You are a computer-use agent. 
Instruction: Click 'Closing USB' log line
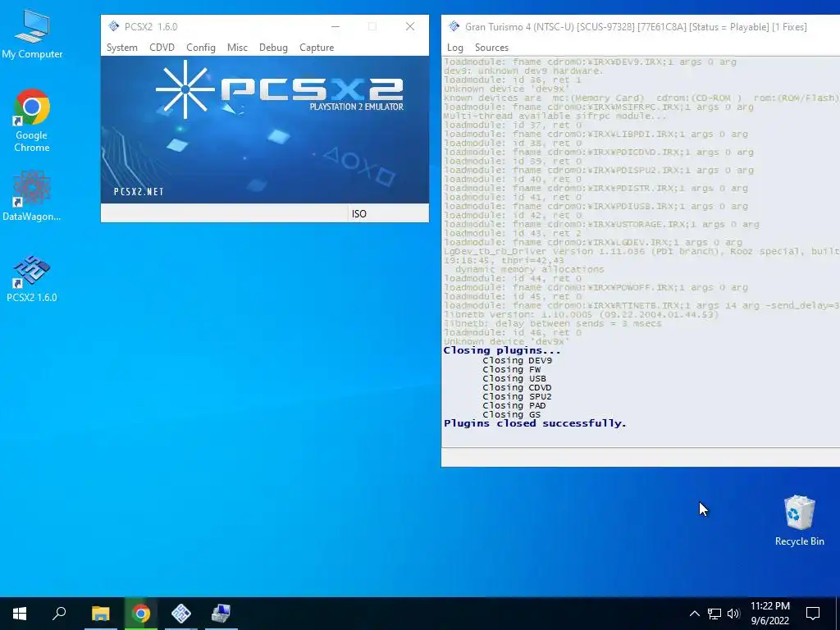[514, 378]
